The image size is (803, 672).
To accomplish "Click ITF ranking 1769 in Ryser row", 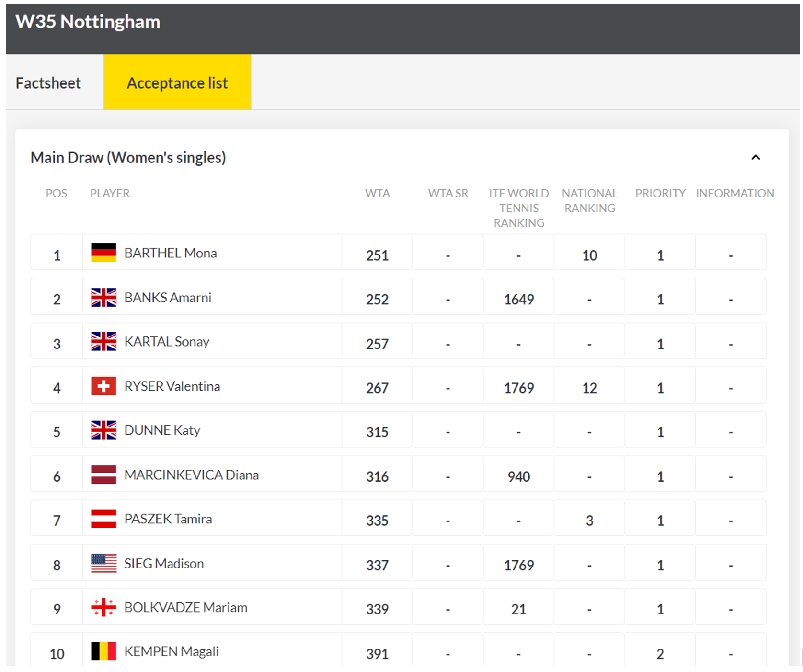I will click(x=519, y=388).
